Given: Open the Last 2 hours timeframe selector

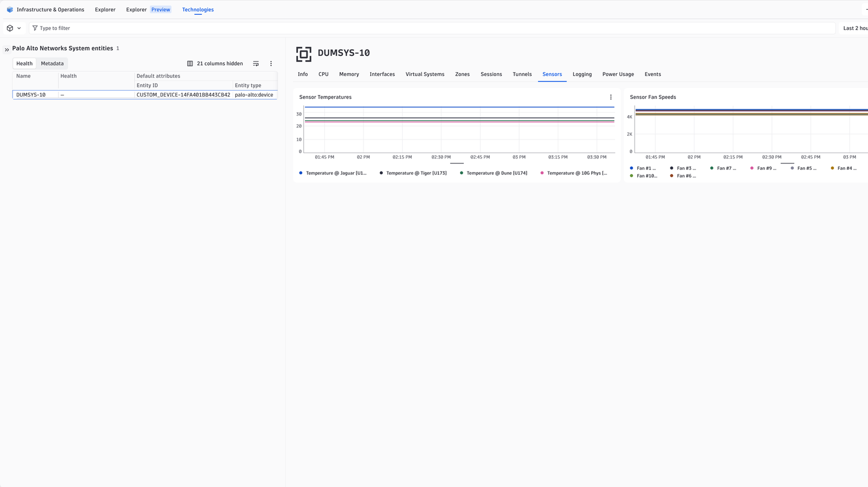Looking at the screenshot, I should pos(856,28).
